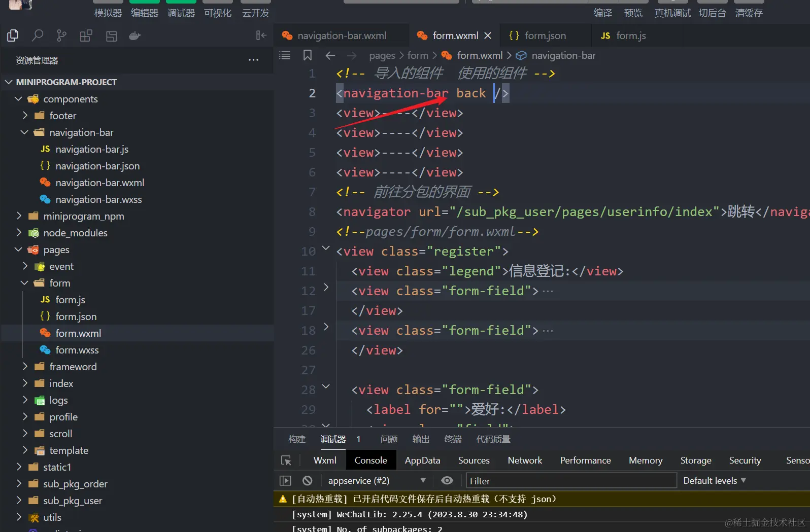810x532 pixels.
Task: Open the Security devtools tab
Action: pos(745,460)
